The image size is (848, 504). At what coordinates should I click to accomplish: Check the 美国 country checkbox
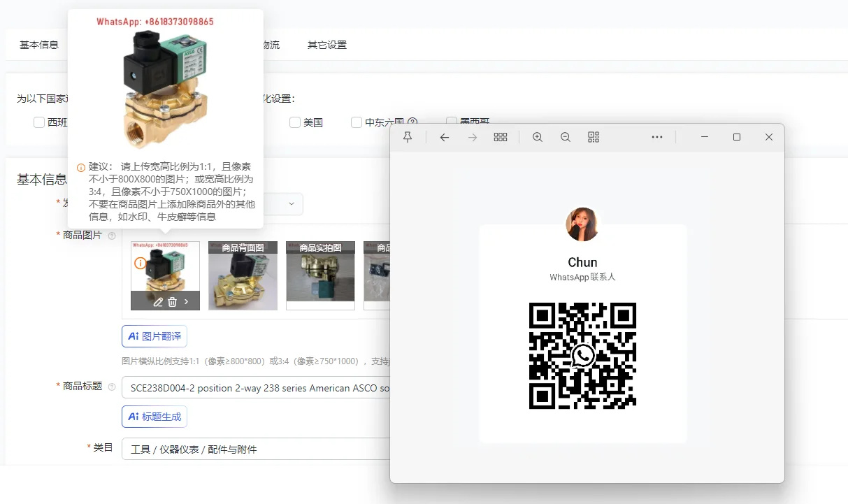[295, 123]
